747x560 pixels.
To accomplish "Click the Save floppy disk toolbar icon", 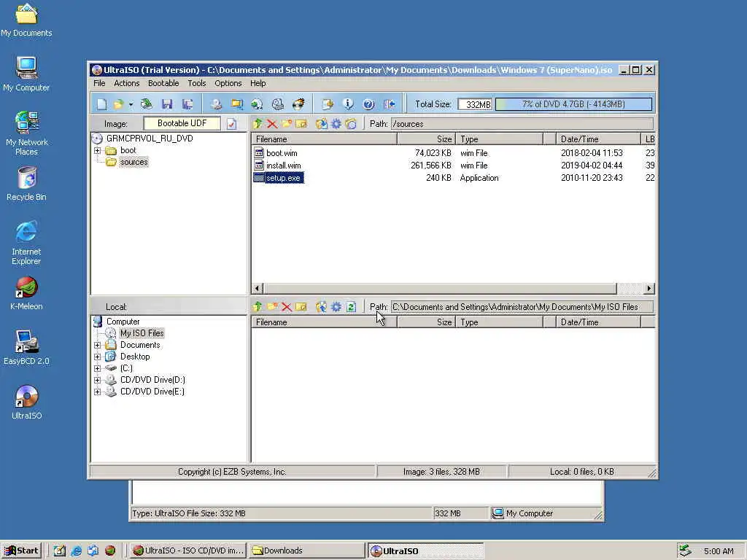I will tap(167, 104).
